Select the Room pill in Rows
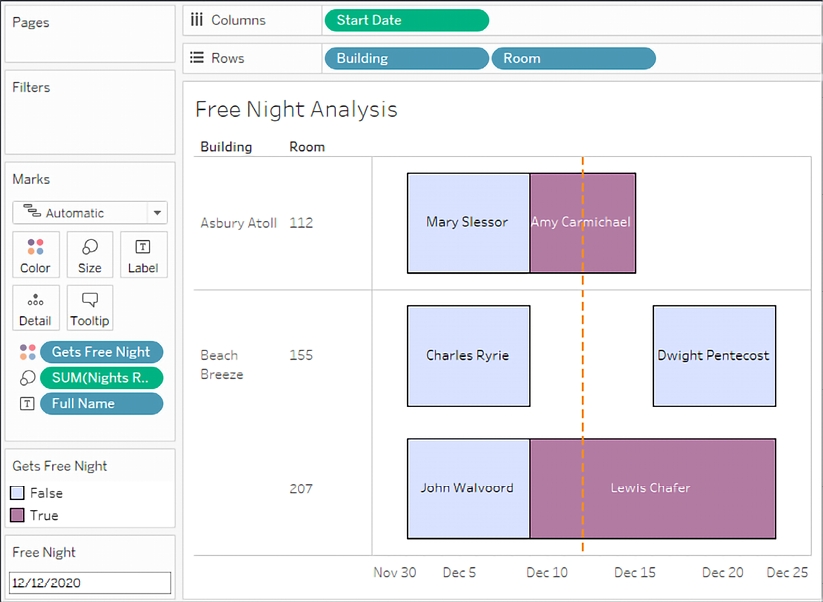Image resolution: width=823 pixels, height=602 pixels. click(x=573, y=58)
